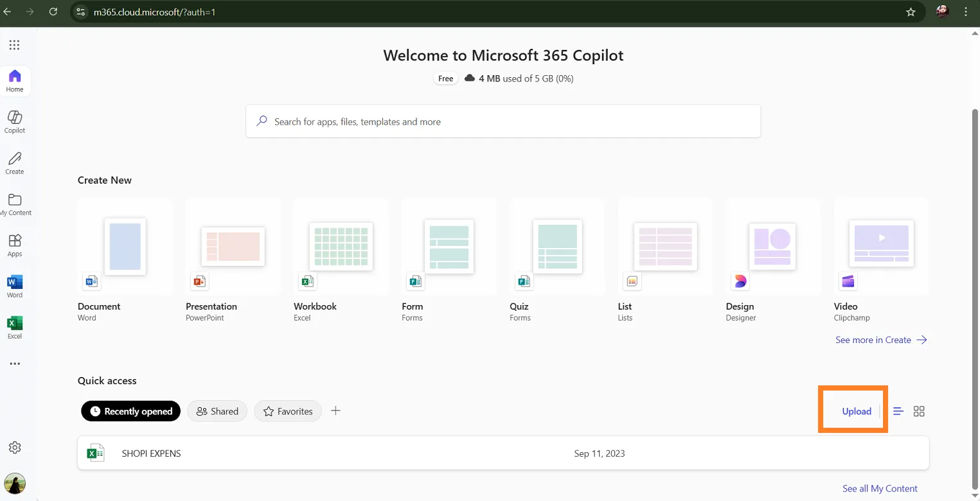Click the cloud storage usage indicator
Viewport: 980px width, 501px height.
[x=519, y=78]
